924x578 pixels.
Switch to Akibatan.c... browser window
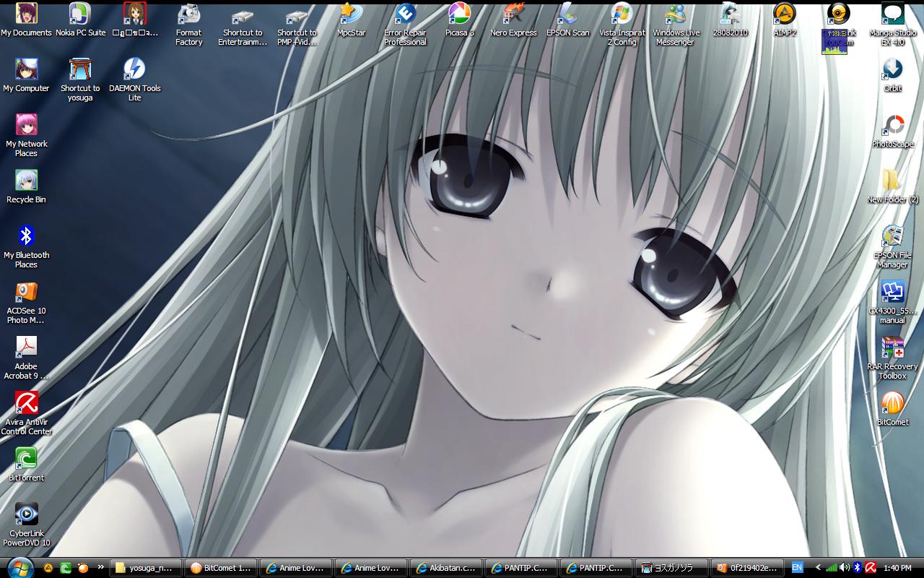click(x=446, y=568)
